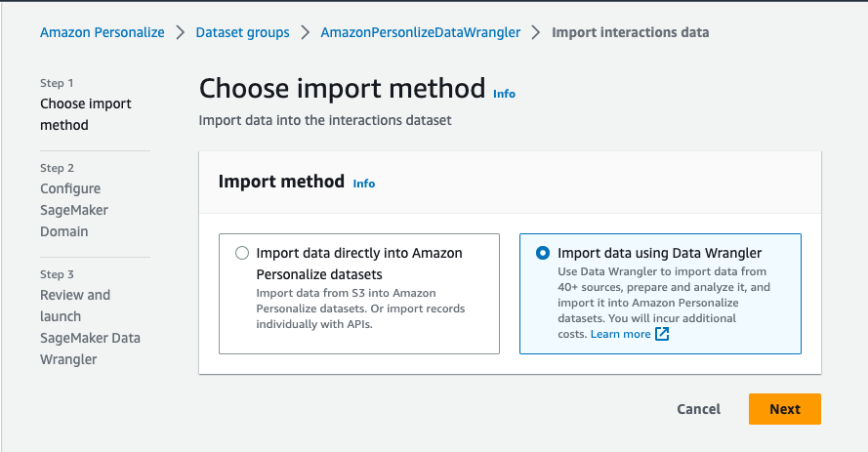Open the external link icon beside Learn more
Viewport: 868px width, 452px height.
click(662, 334)
